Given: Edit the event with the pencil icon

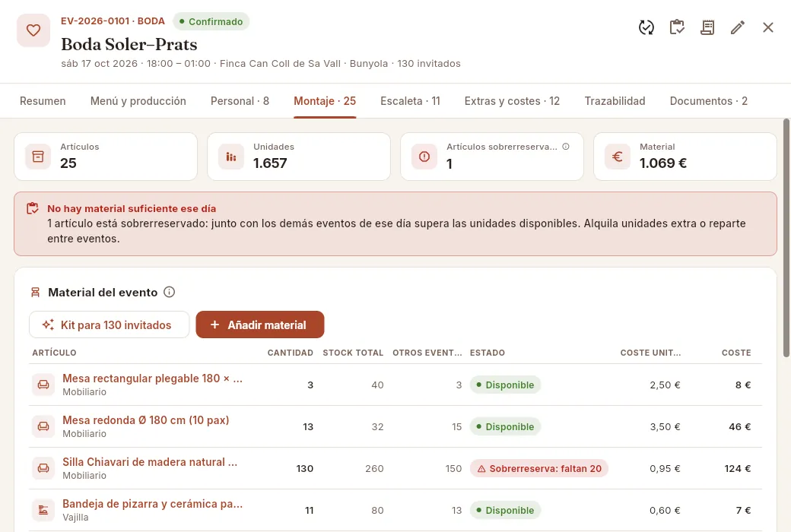Looking at the screenshot, I should [x=738, y=27].
